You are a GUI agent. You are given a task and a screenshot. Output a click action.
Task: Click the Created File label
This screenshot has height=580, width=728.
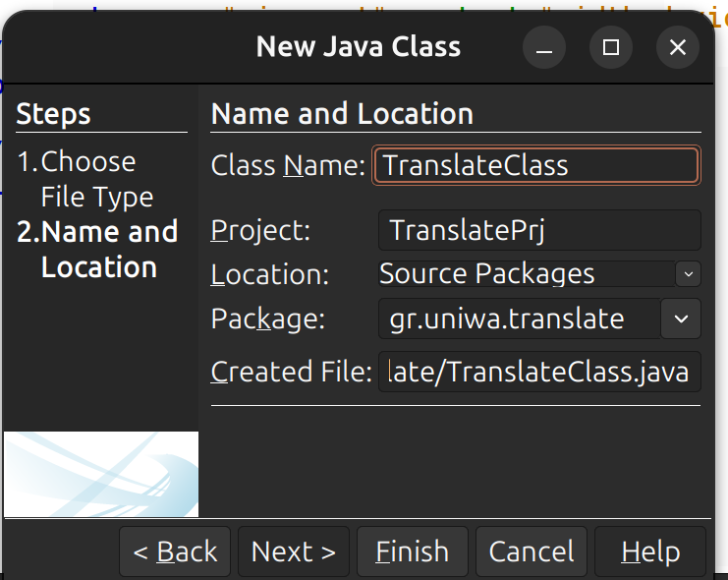tap(292, 372)
